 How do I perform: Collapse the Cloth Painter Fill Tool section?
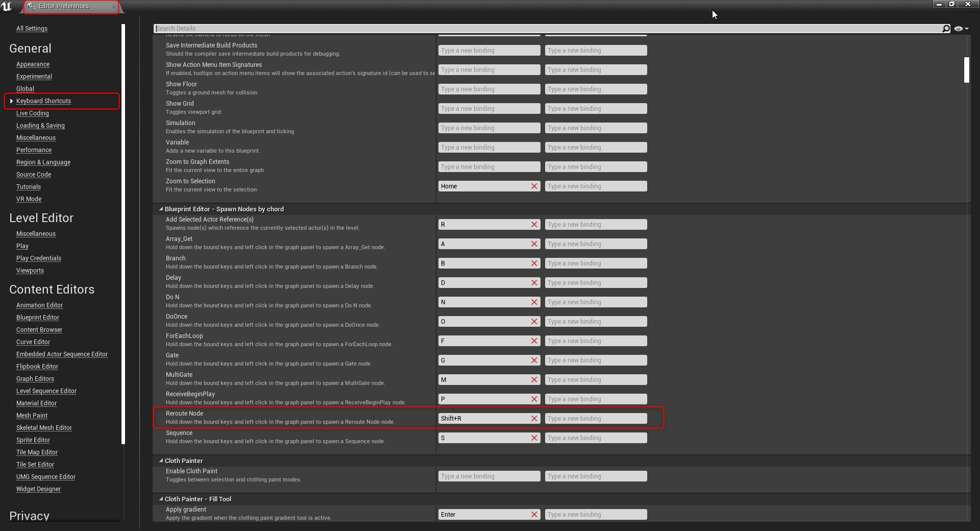[x=161, y=499]
